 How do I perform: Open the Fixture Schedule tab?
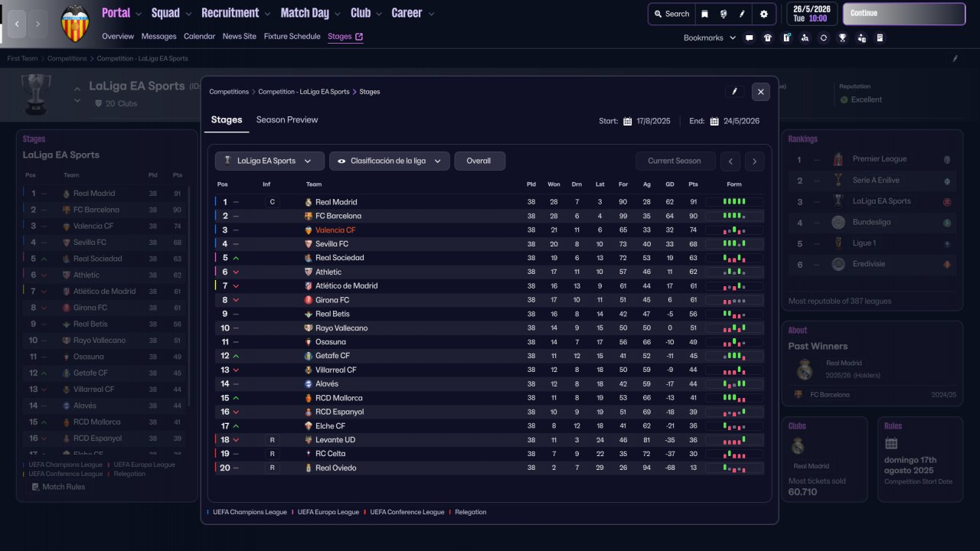(292, 37)
